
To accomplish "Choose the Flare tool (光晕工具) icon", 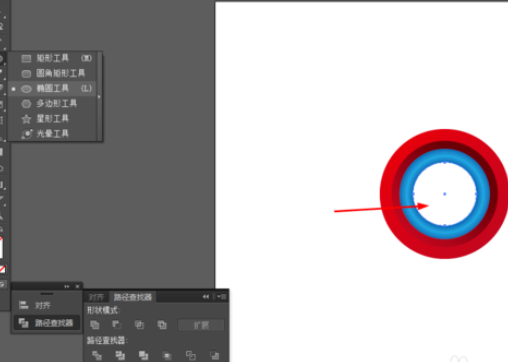I will tap(27, 134).
